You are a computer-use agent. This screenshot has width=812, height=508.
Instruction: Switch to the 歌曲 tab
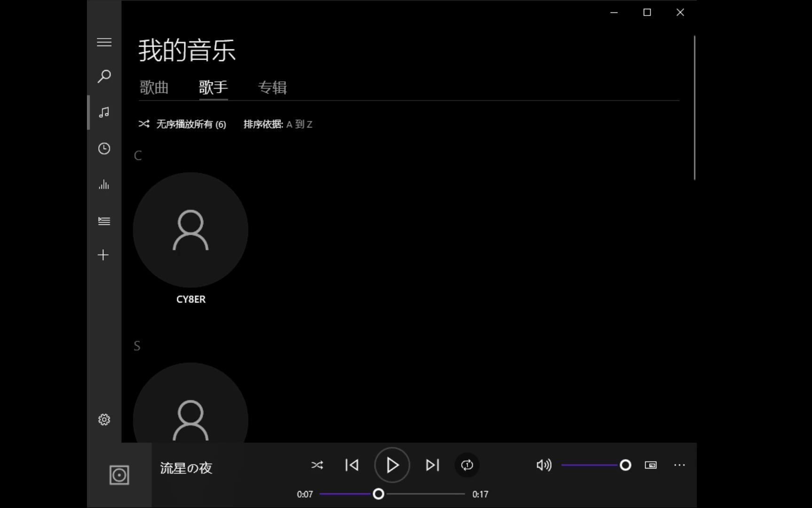[154, 87]
